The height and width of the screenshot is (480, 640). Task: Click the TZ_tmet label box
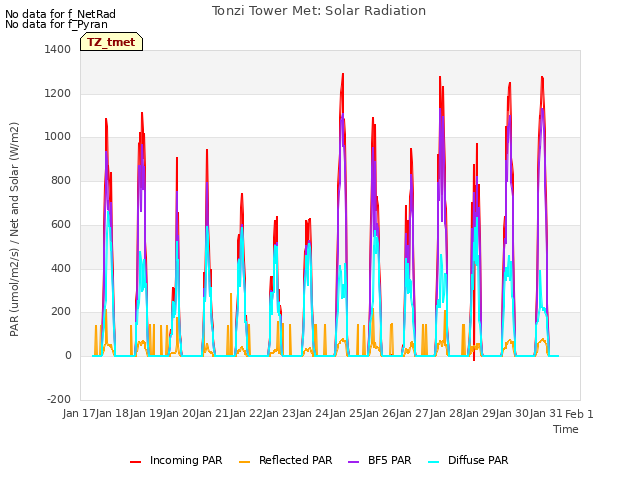(111, 42)
